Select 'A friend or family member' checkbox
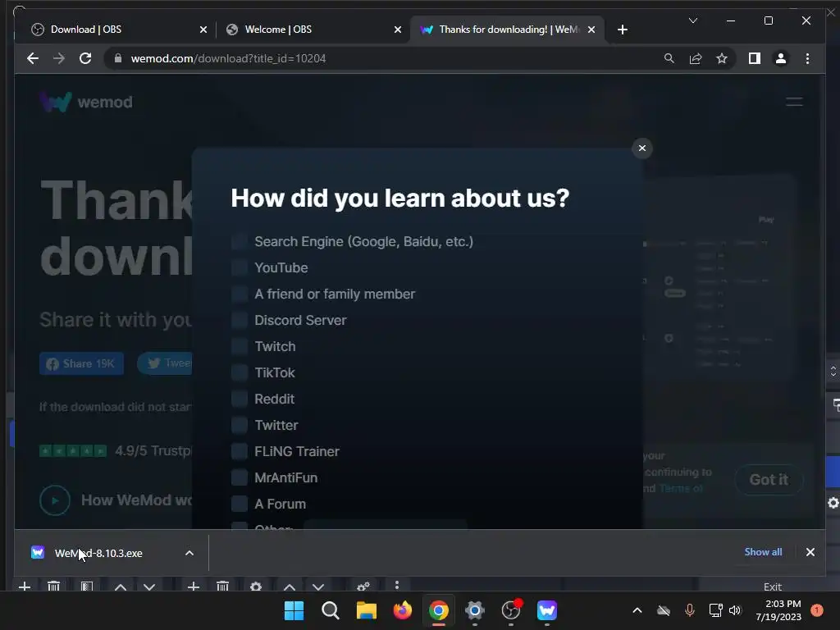The height and width of the screenshot is (630, 840). [240, 294]
